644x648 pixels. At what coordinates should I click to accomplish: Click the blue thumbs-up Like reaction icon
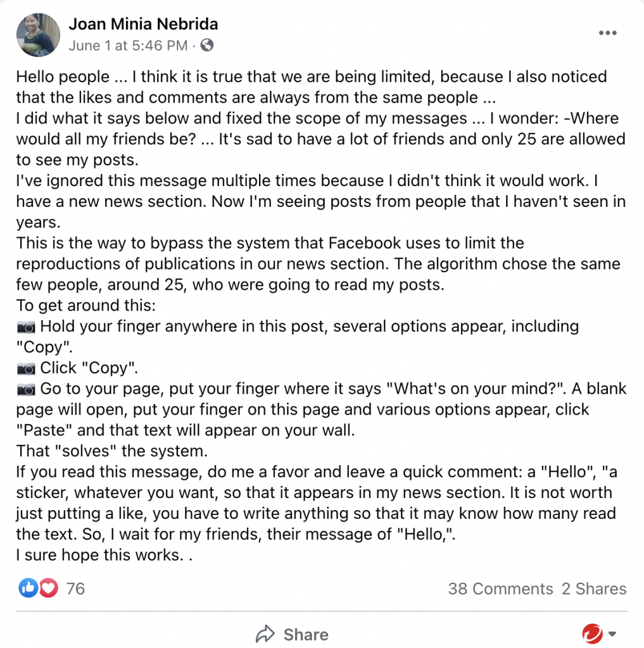click(x=28, y=589)
